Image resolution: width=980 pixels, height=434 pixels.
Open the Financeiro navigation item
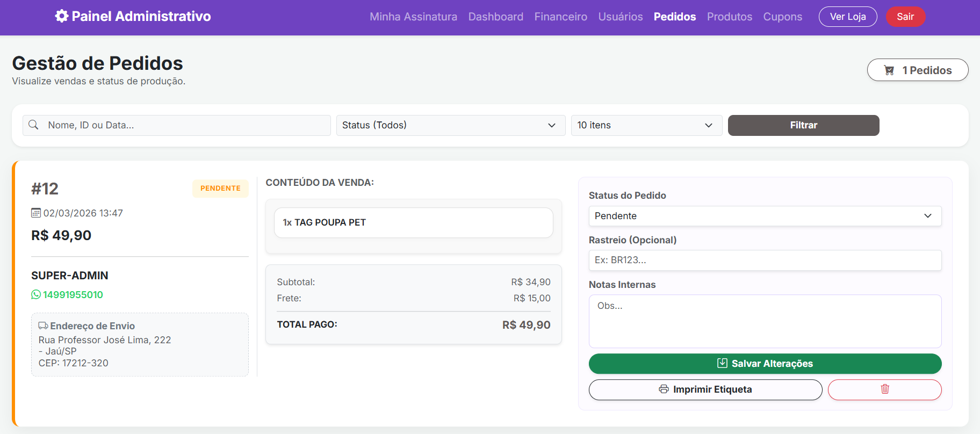tap(560, 17)
